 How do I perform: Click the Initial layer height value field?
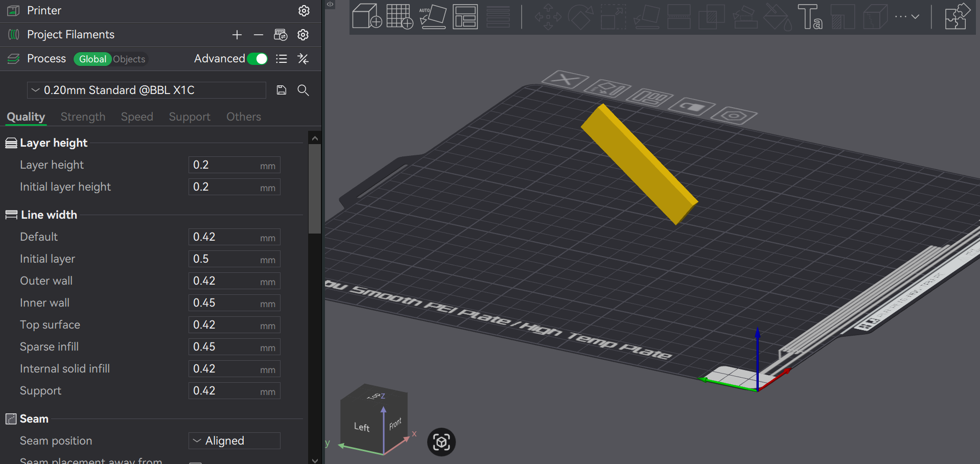coord(235,187)
